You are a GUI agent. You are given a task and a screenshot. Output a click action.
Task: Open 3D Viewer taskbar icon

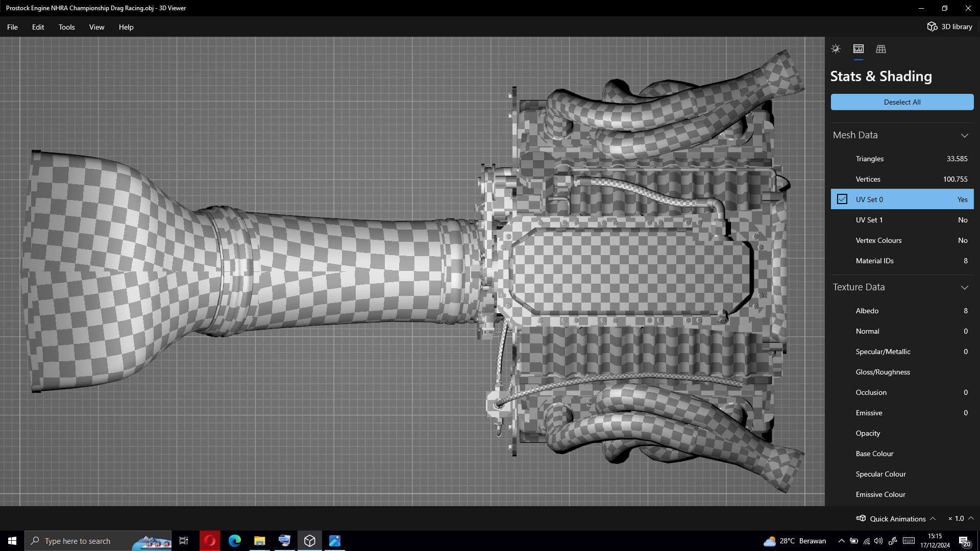(x=309, y=541)
